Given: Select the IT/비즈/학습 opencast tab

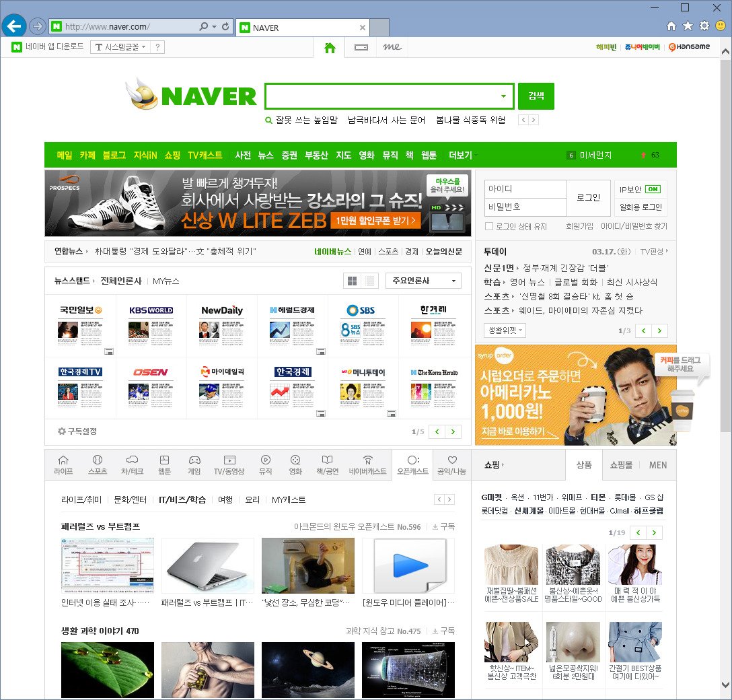Looking at the screenshot, I should coord(182,499).
